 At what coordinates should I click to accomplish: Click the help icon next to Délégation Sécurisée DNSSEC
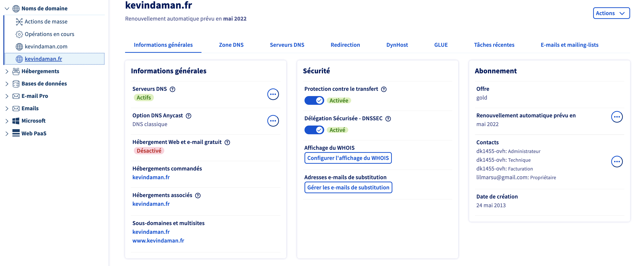[388, 118]
